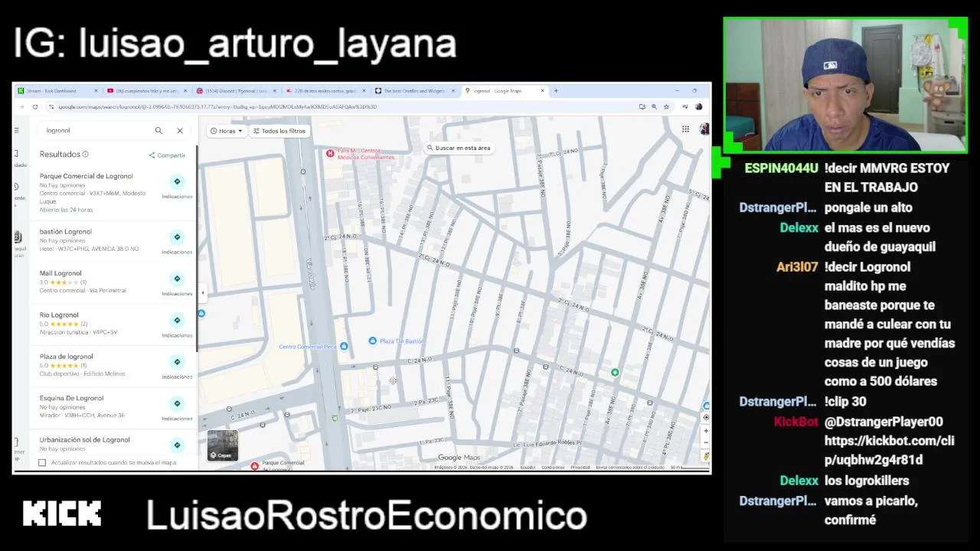Open the 'Rio Logronol' result

(59, 315)
